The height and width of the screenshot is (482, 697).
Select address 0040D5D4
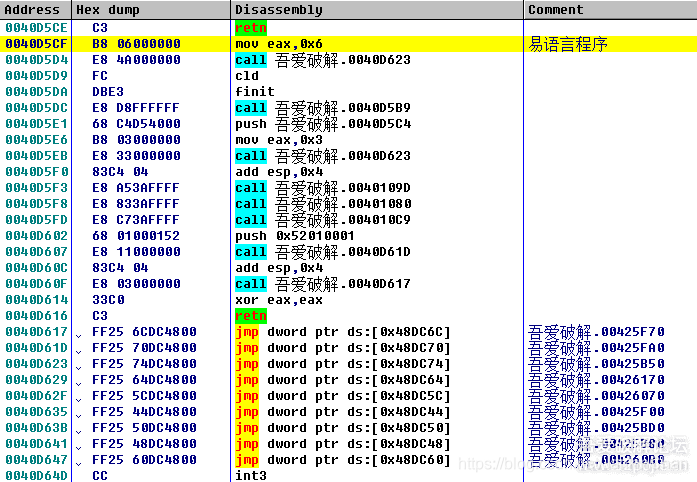[x=36, y=60]
